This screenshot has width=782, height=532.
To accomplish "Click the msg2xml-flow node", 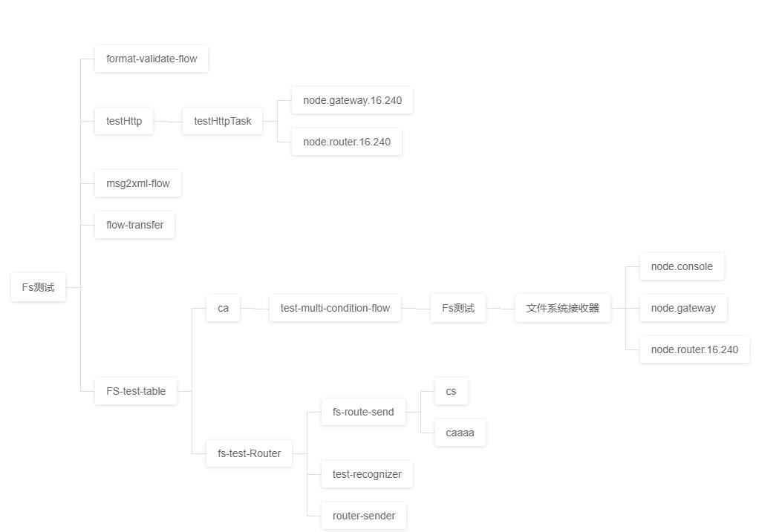I will point(138,183).
